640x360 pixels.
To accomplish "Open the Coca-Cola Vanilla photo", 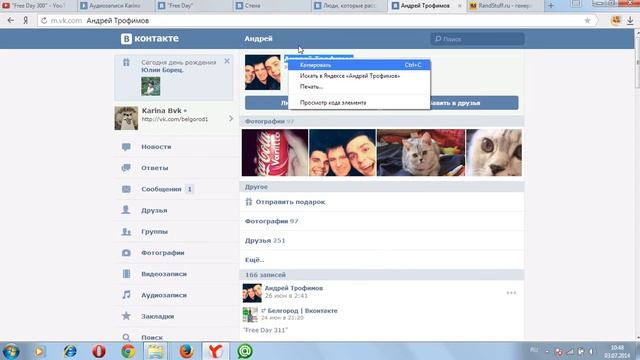I will (x=275, y=153).
